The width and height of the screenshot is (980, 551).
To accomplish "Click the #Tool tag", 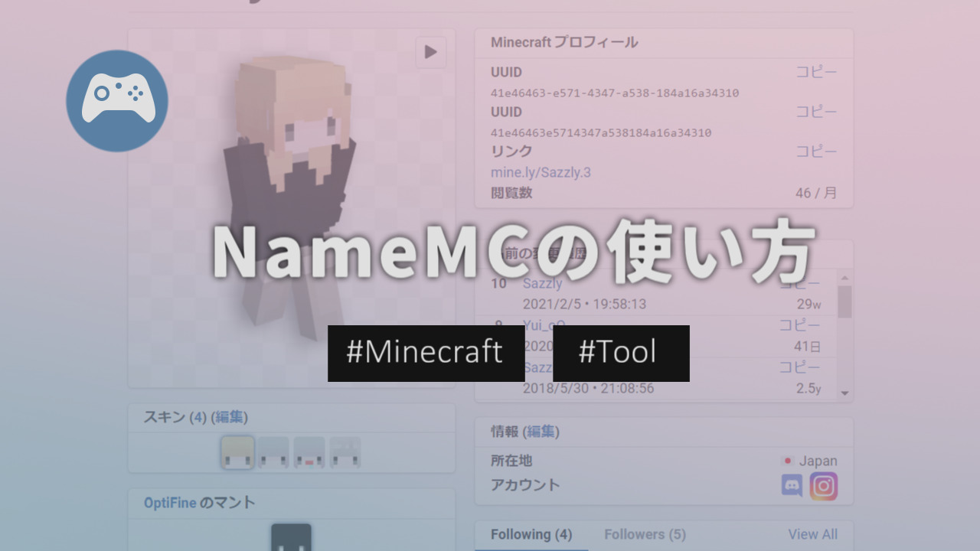I will 621,353.
